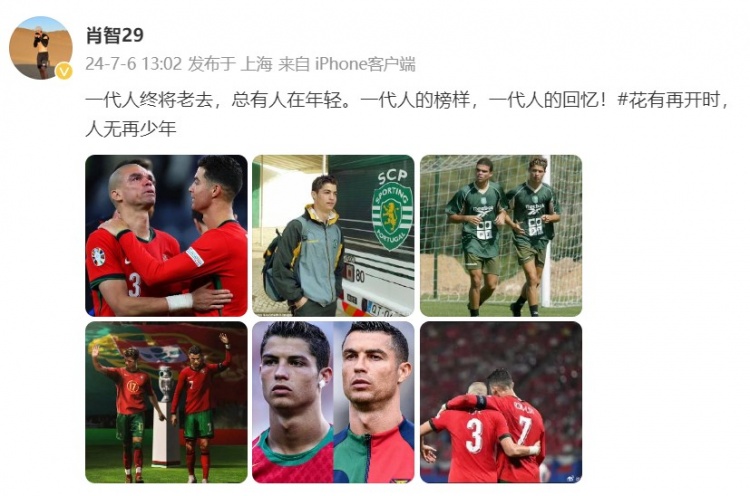The height and width of the screenshot is (496, 750).
Task: Click the second text line 人无再少年
Action: [131, 129]
